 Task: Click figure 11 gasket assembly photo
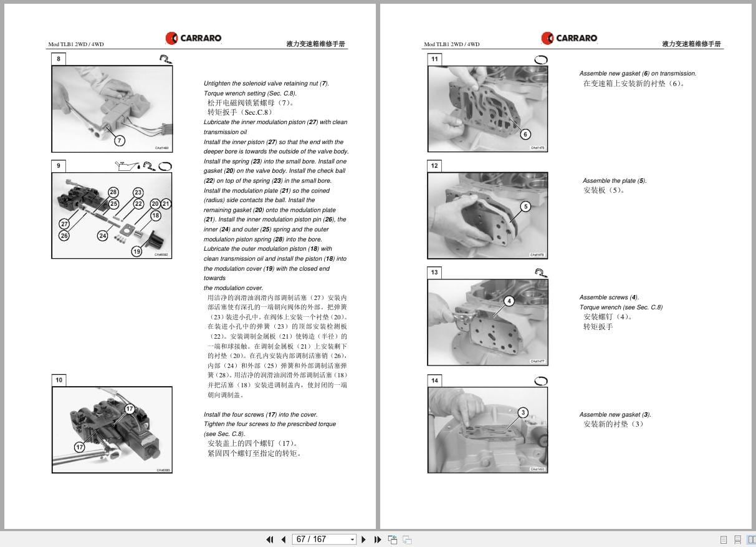(487, 109)
